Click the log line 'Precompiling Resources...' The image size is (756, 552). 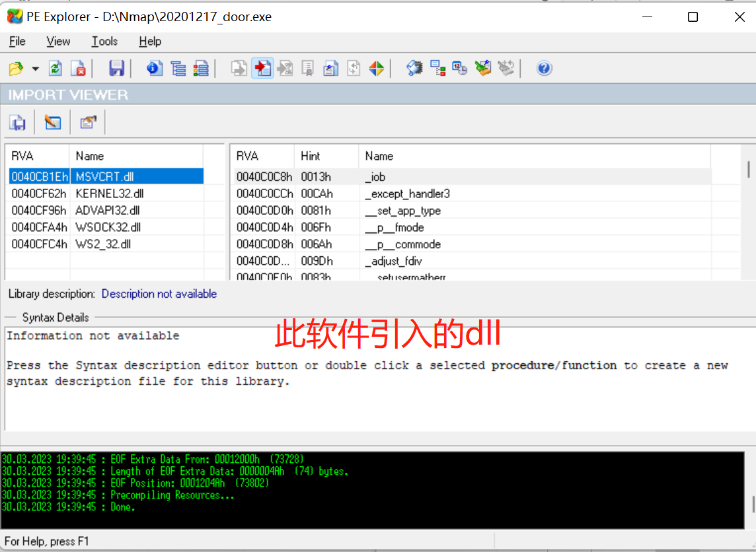(118, 495)
